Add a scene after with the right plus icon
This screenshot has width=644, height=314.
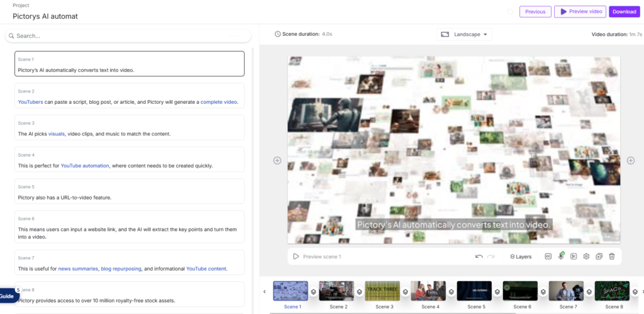pyautogui.click(x=631, y=160)
